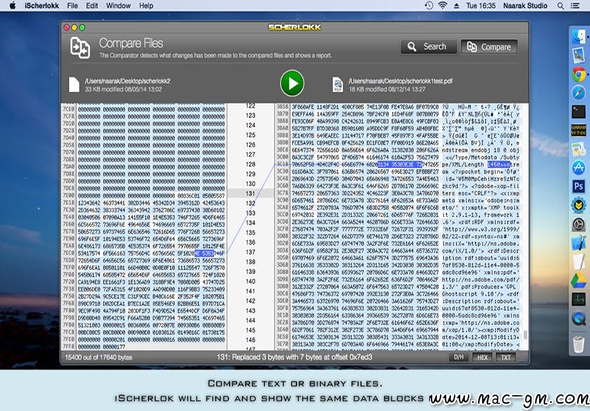The width and height of the screenshot is (590, 411).
Task: Launch Photoshop from the dock
Action: 579,186
